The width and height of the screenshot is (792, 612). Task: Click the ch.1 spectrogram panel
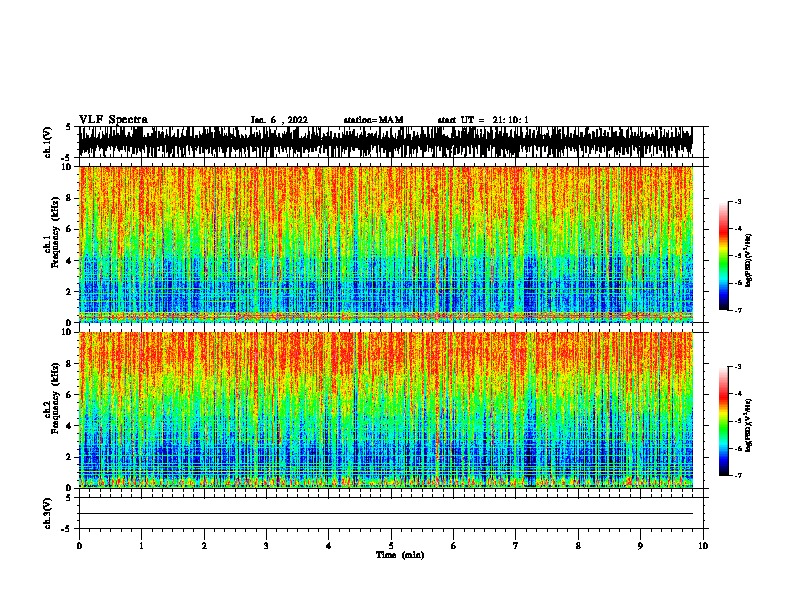coord(386,244)
